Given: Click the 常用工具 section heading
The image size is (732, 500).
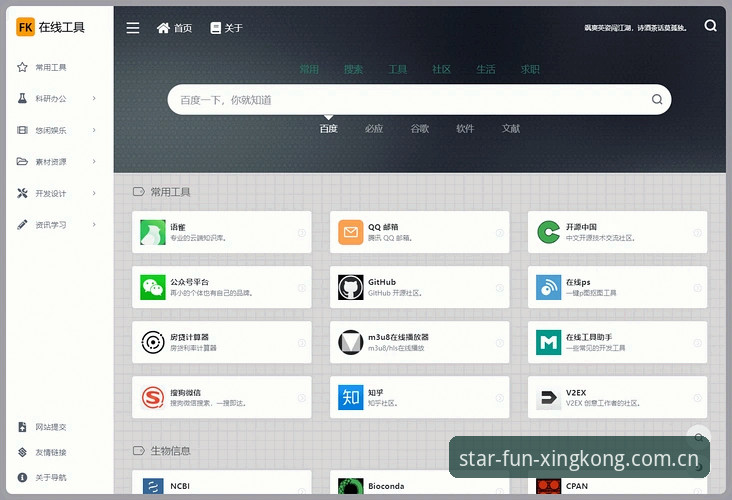Looking at the screenshot, I should tap(170, 192).
